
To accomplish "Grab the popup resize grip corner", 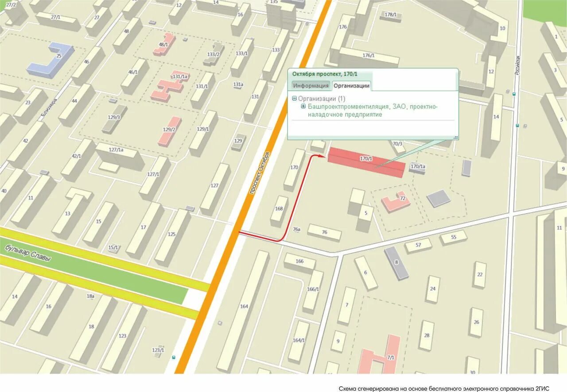I will (x=455, y=137).
